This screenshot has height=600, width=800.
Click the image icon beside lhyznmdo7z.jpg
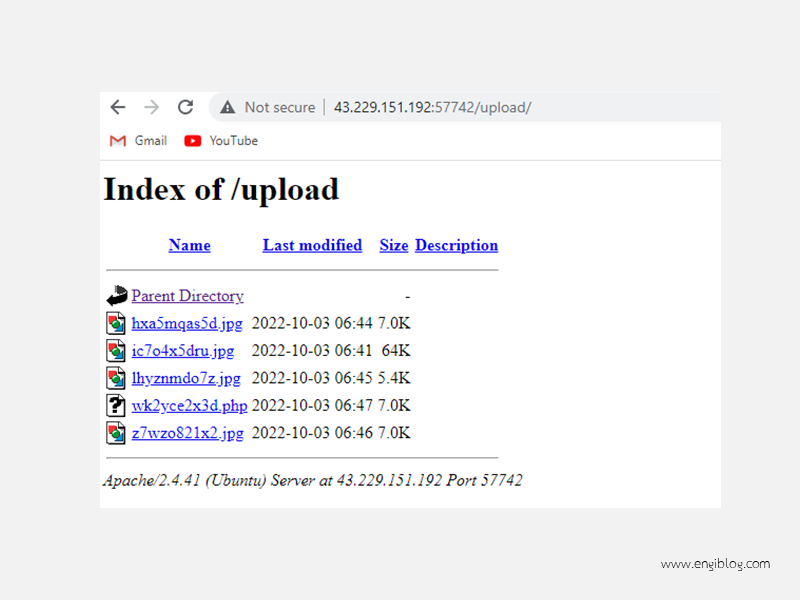(x=116, y=378)
